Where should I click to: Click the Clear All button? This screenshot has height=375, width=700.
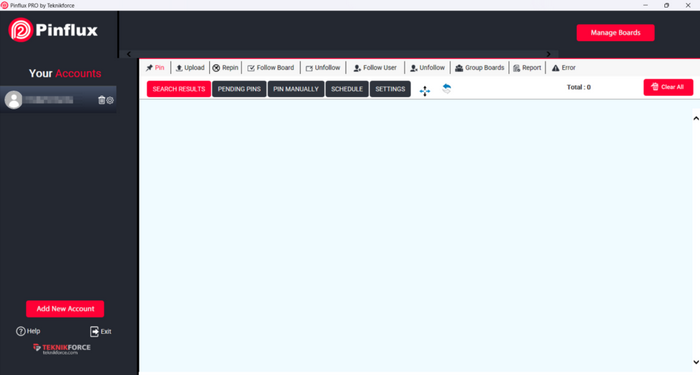[668, 87]
